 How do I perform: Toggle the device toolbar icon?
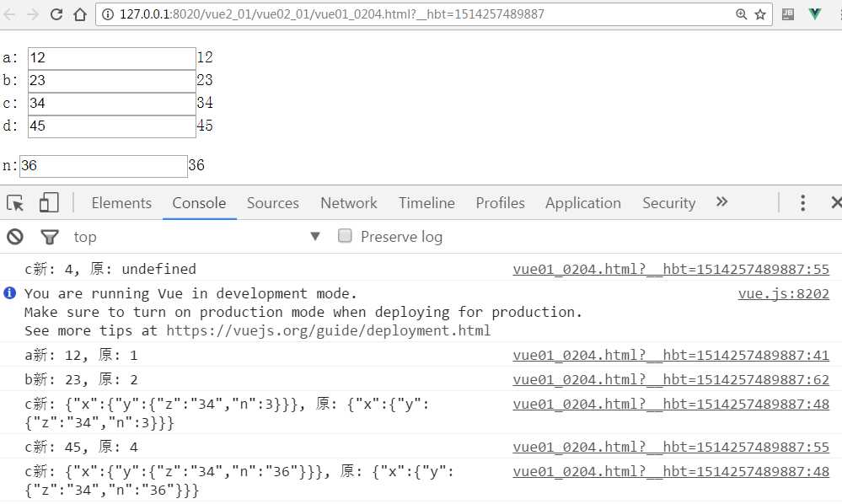pos(49,203)
